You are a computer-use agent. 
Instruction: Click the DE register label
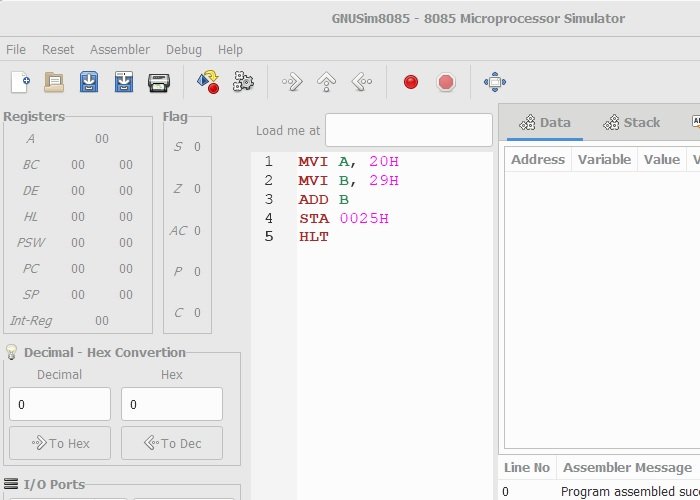31,191
